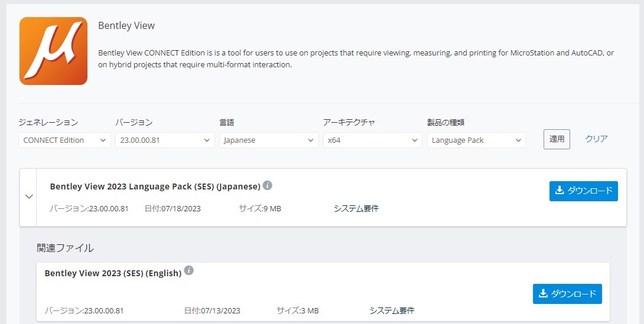
Task: Click the version text in the Language Pack row
Action: (89, 208)
